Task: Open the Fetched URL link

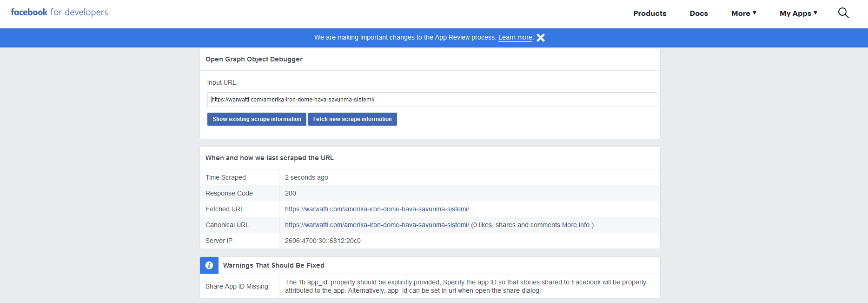Action: tap(377, 209)
